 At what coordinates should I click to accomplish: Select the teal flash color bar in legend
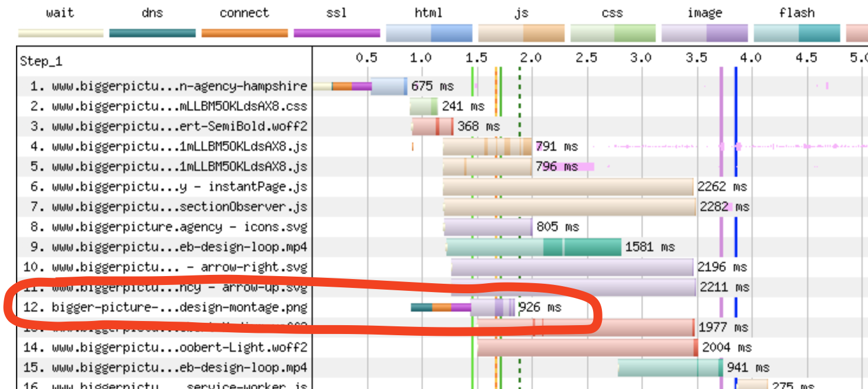point(797,33)
